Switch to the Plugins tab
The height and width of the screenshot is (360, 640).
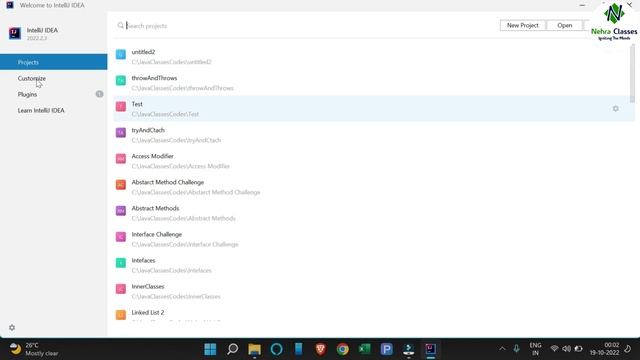(x=53, y=94)
